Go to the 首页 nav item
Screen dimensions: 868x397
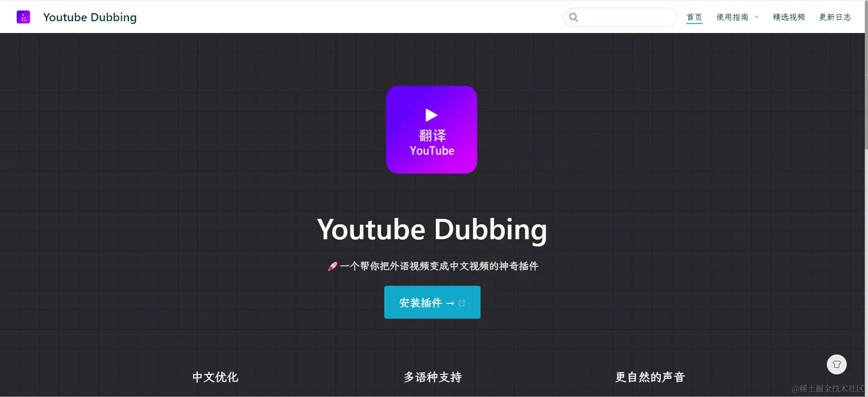pyautogui.click(x=694, y=17)
